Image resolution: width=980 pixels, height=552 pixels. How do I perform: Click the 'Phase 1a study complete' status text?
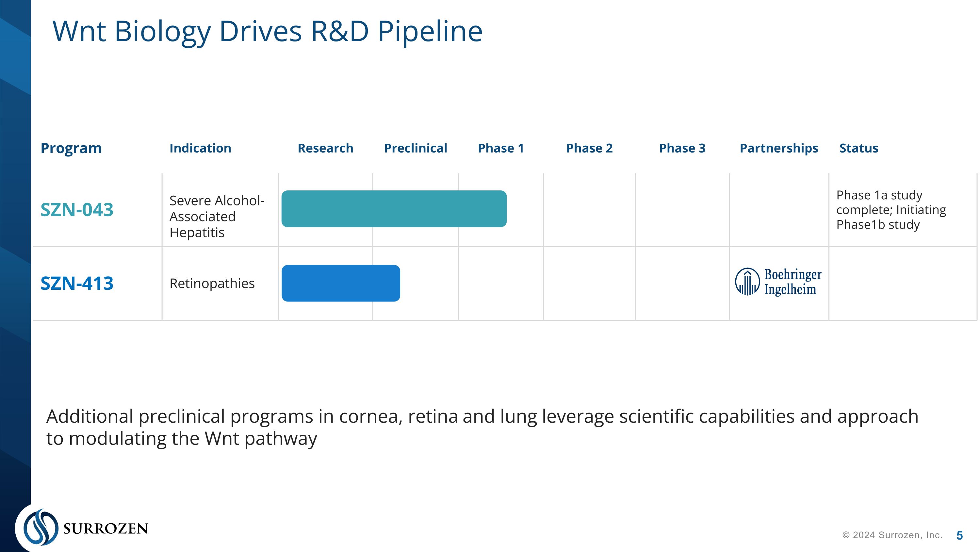point(890,210)
